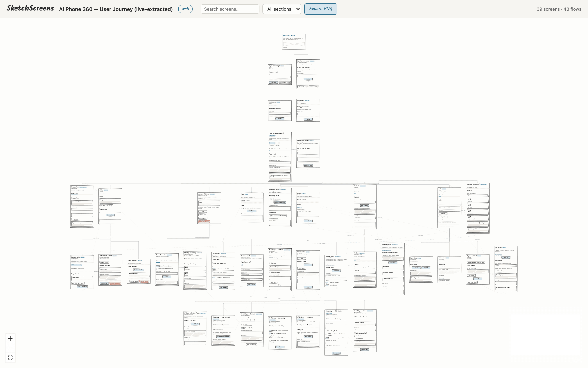Screen dimensions: 588x368
Task: Select the Security & Activity card
Action: click(x=195, y=271)
